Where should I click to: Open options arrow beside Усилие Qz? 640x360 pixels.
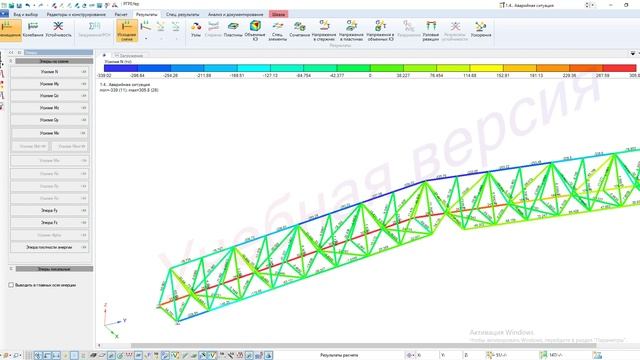[84, 96]
